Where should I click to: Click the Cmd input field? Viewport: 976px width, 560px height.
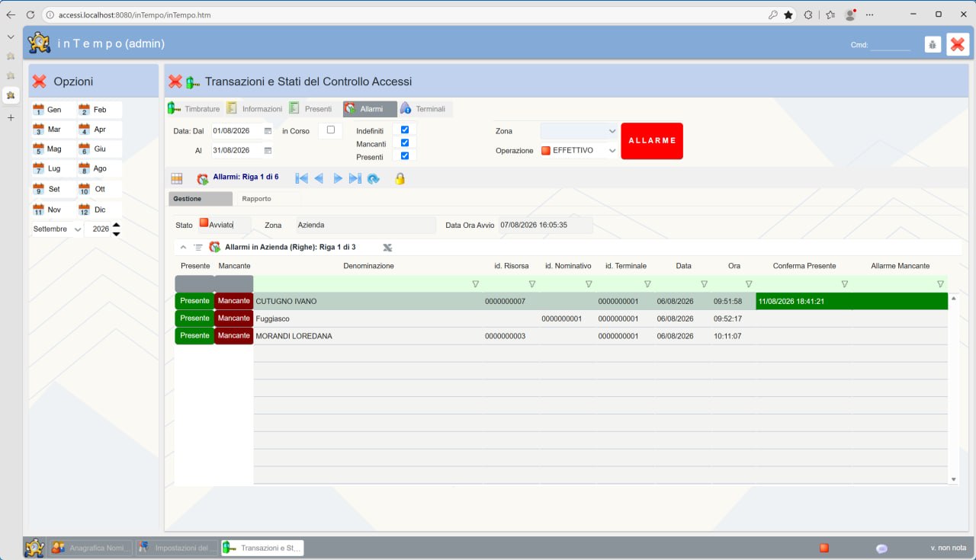pos(891,45)
